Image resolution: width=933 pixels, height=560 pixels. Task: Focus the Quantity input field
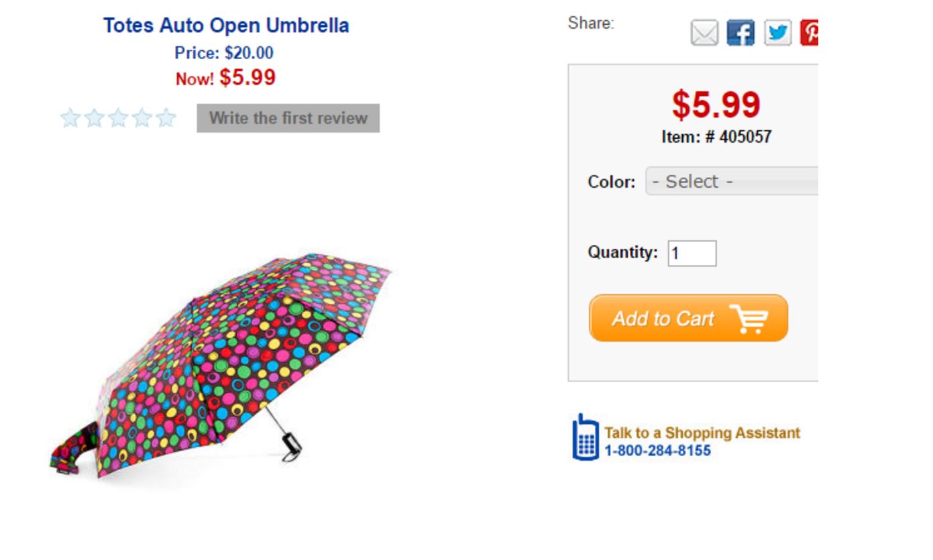coord(692,254)
